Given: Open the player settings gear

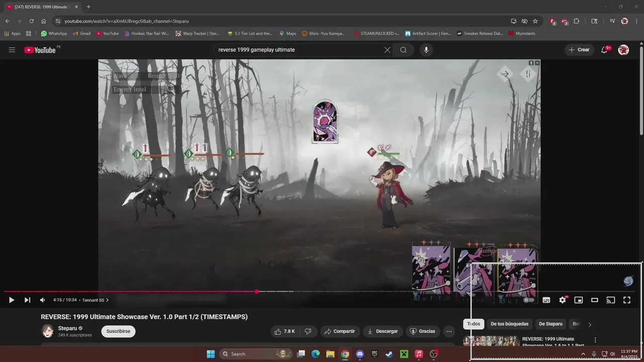Looking at the screenshot, I should (562, 300).
